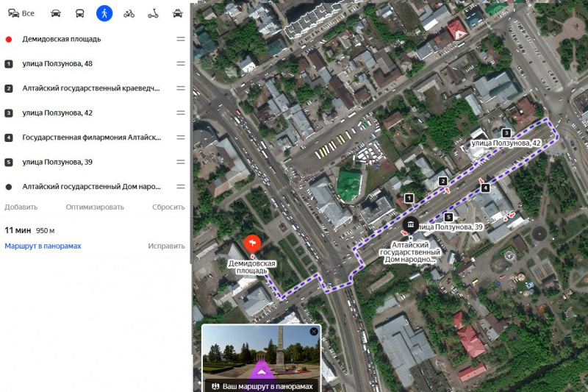The image size is (588, 392).
Task: Open the Маршрут в панорамах link
Action: pos(43,246)
